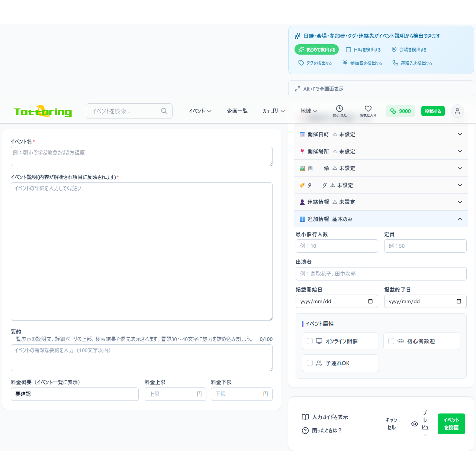Click the 初心者歓迎 graduation cap icon
Screen dimensions: 476x451
click(x=401, y=341)
